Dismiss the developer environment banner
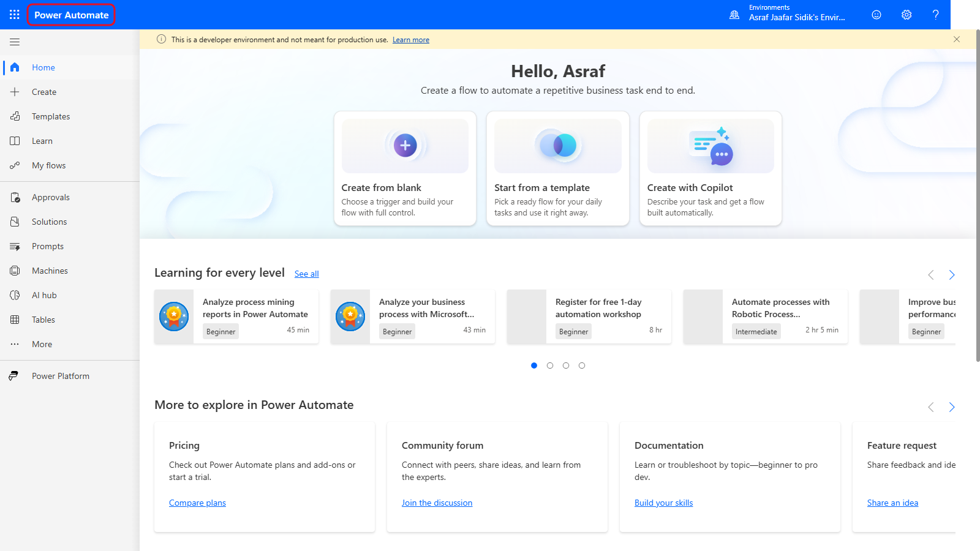This screenshot has width=980, height=551. click(x=957, y=39)
